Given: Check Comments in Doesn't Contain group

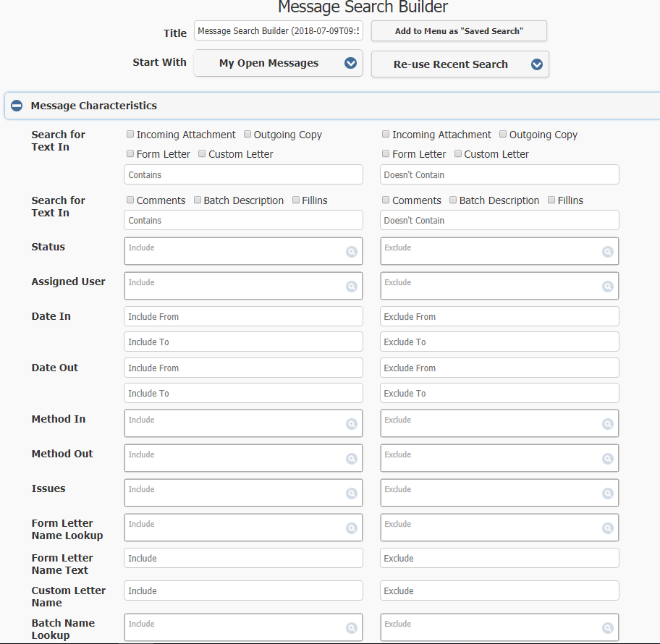Looking at the screenshot, I should [x=386, y=200].
